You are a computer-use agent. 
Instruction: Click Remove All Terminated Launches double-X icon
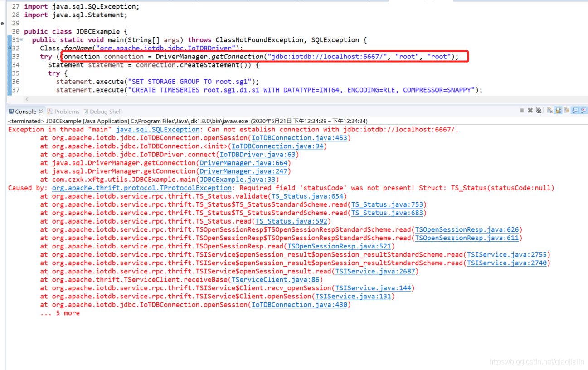click(x=539, y=111)
